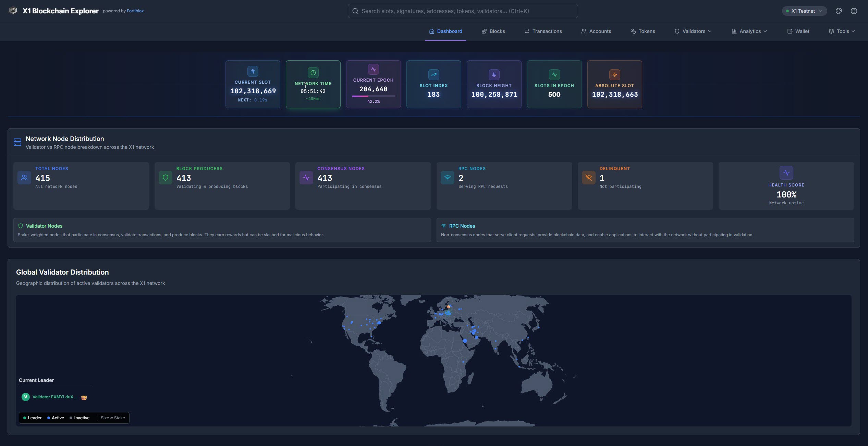Switch to the Transactions tab
868x446 pixels.
pos(543,31)
